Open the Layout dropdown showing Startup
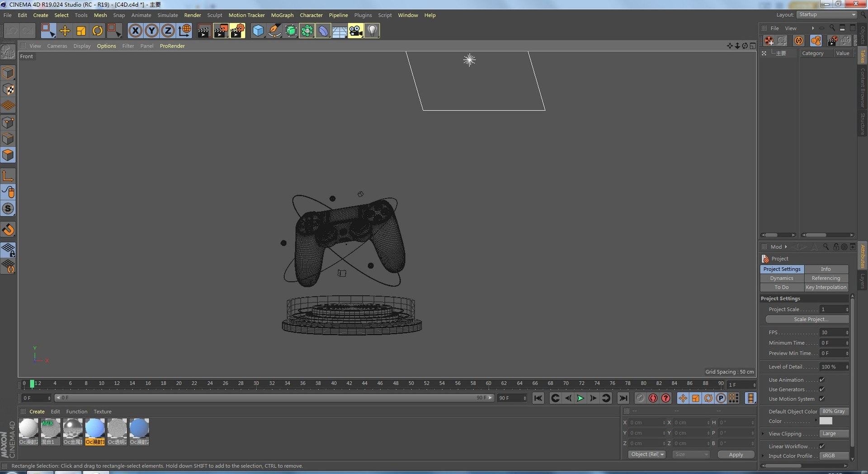 (827, 15)
